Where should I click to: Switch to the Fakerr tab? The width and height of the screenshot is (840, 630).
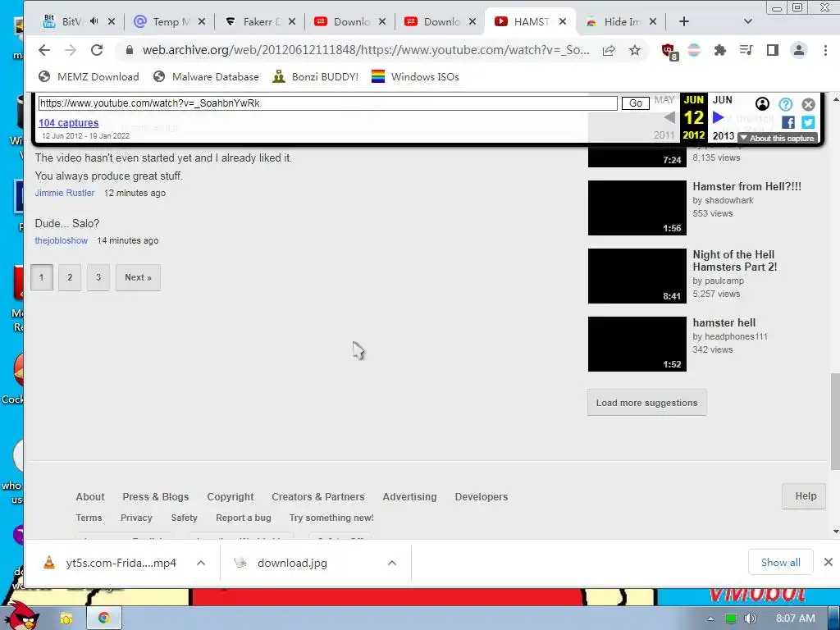pyautogui.click(x=261, y=21)
